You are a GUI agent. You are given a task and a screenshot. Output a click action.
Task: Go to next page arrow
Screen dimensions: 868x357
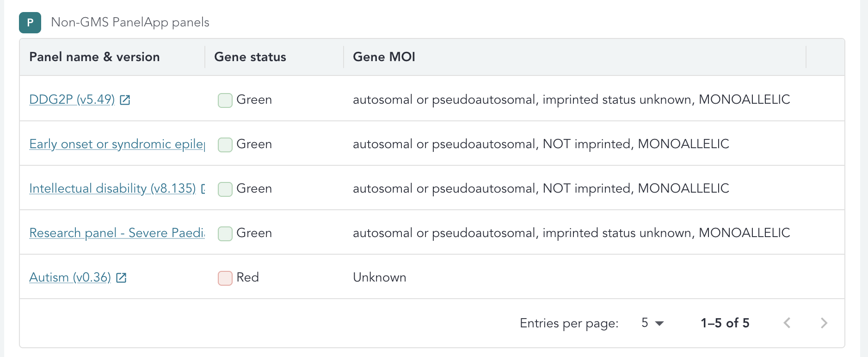pos(824,323)
